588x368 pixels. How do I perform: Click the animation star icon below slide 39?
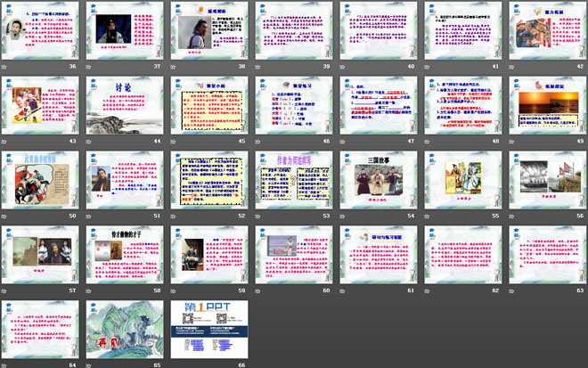(x=260, y=66)
